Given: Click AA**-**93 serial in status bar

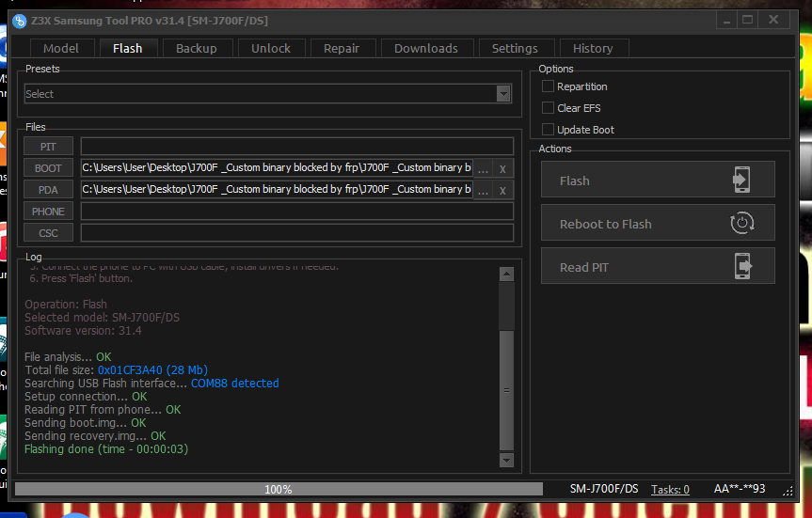Looking at the screenshot, I should [740, 489].
